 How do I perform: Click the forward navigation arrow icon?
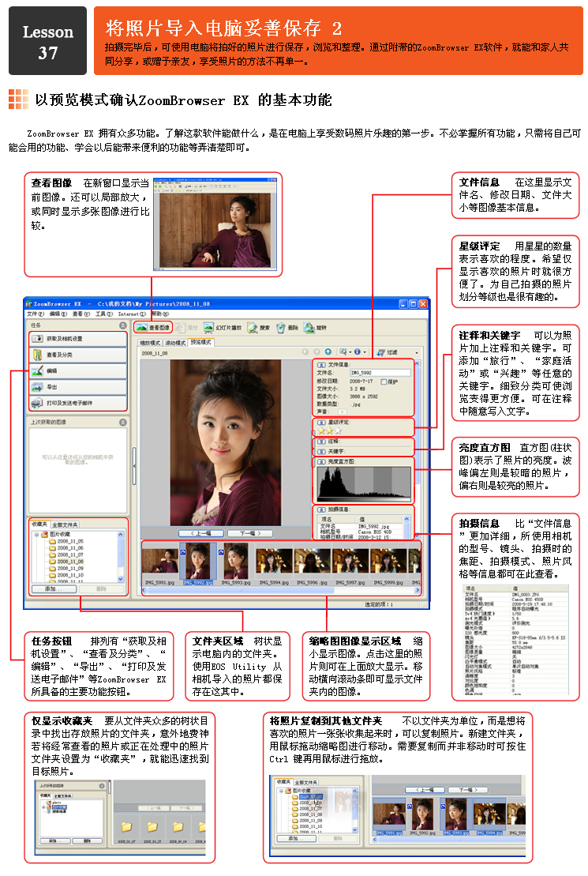[x=316, y=352]
